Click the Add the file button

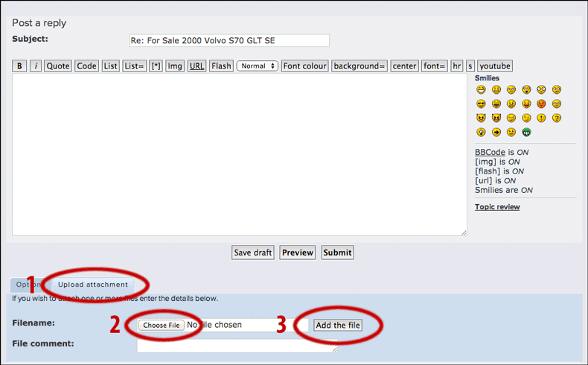coord(337,326)
